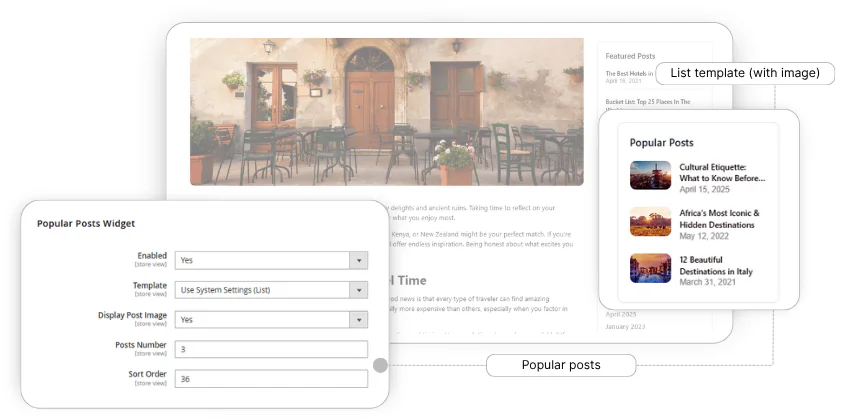Click 'The Best Hotels in' featured post
850x420 pixels.
click(x=629, y=73)
